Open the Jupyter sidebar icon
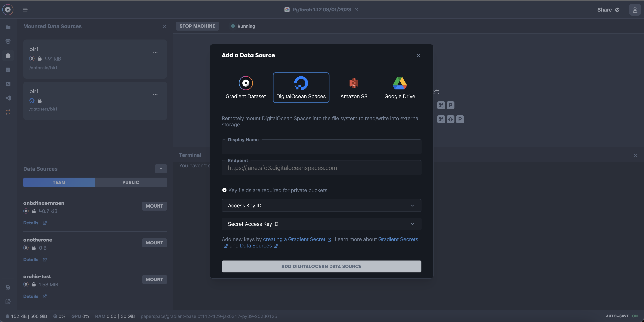This screenshot has height=322, width=644. pyautogui.click(x=8, y=112)
